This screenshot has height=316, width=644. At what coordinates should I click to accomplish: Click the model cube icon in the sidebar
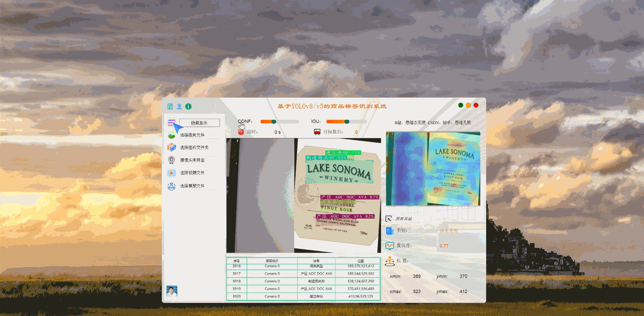pos(172,186)
